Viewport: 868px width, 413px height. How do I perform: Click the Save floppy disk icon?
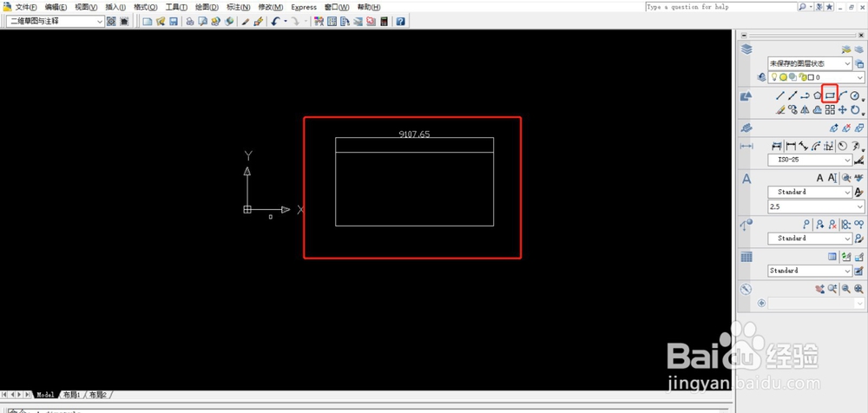click(174, 22)
